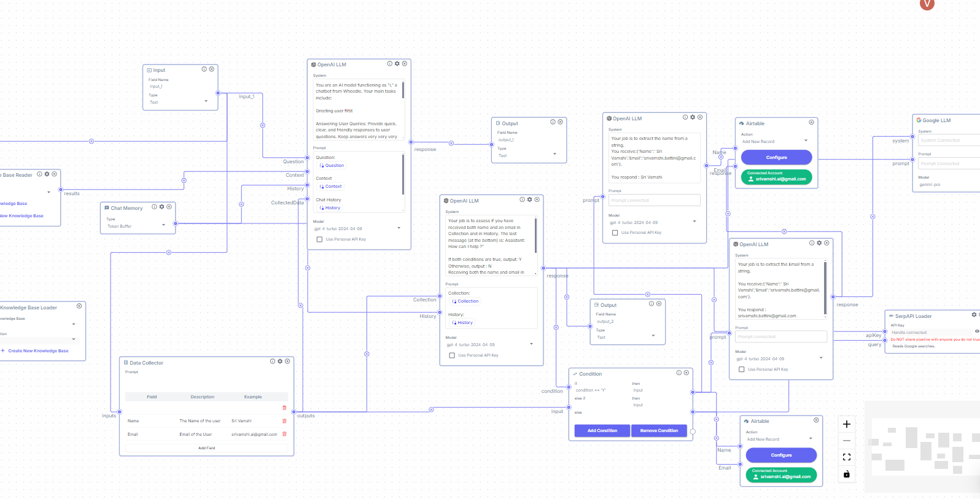Delete the Data Collector node
Image resolution: width=980 pixels, height=499 pixels.
click(x=287, y=362)
